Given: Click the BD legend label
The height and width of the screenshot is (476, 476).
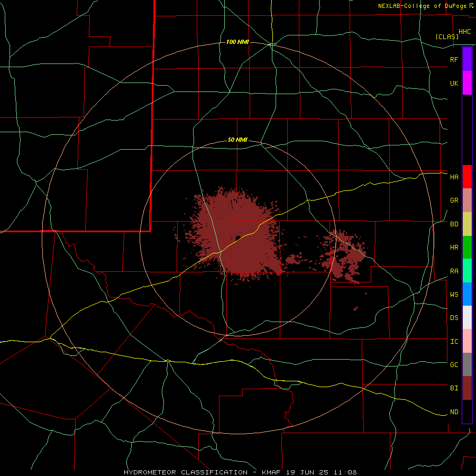Looking at the screenshot, I should point(454,224).
